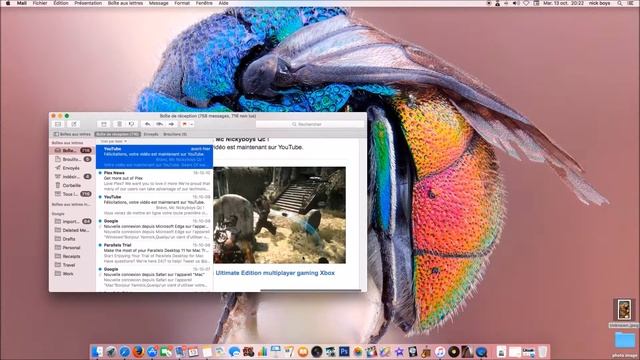Select the Deleted Messages folder

click(x=73, y=230)
